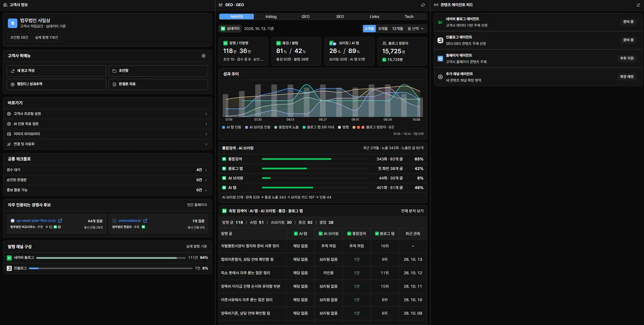Open external link icon beside oneroadlaw.kr

[x=145, y=221]
